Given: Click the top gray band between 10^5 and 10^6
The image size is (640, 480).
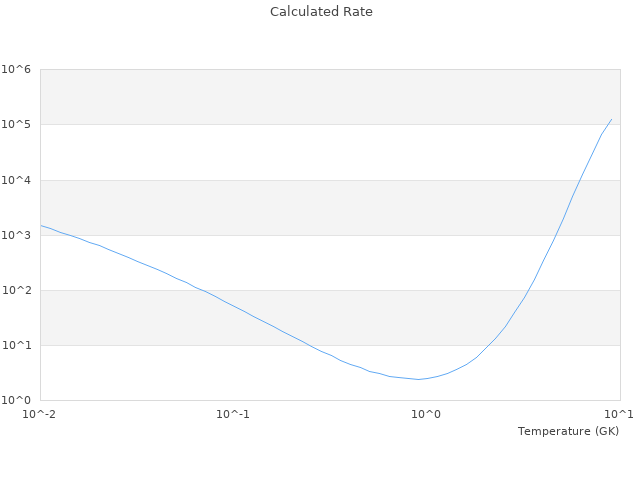Looking at the screenshot, I should [330, 97].
